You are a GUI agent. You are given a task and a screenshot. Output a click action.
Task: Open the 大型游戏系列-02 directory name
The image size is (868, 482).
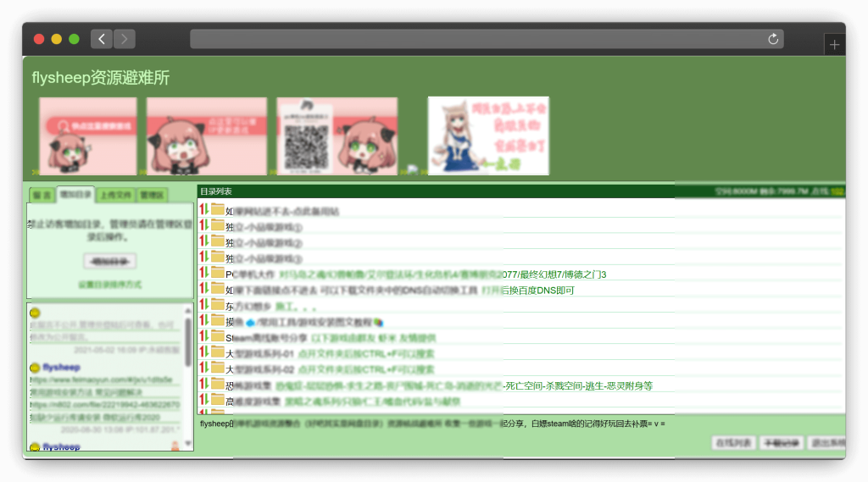(x=259, y=369)
